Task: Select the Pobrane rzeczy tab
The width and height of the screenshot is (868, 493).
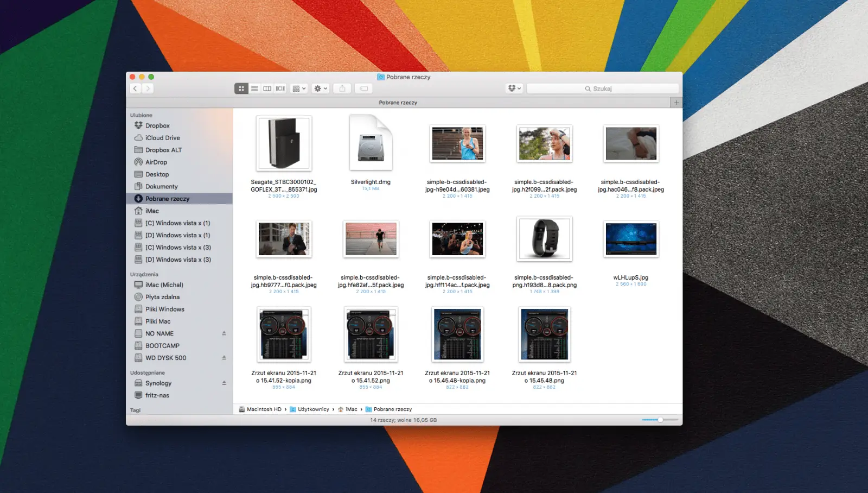Action: (x=398, y=103)
